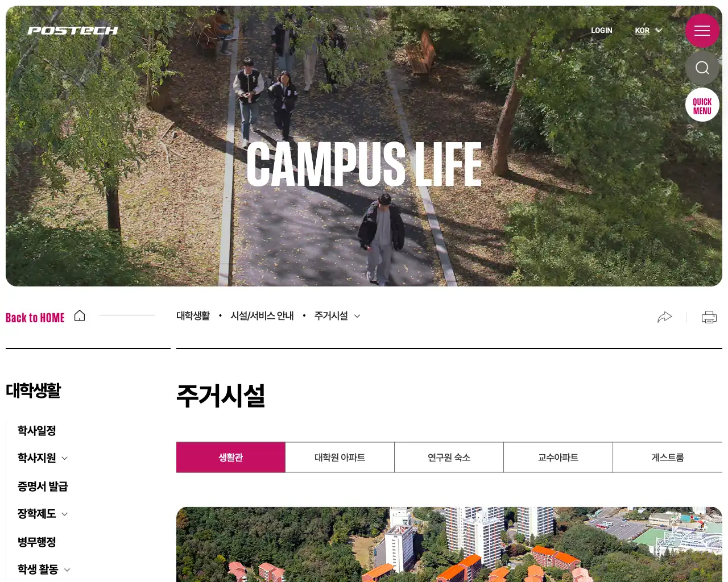This screenshot has height=582, width=728.
Task: Click the Back to HOME link
Action: 35,318
